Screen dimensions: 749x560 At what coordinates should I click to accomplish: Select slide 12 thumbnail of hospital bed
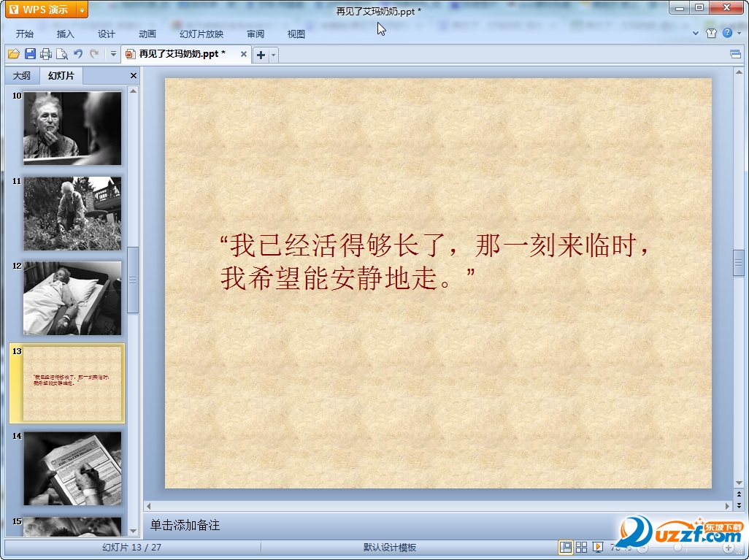(72, 298)
